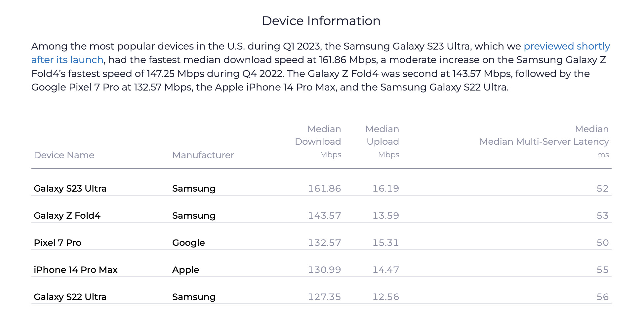Click the Device Information heading
Screen dimensions: 644x335
click(321, 21)
